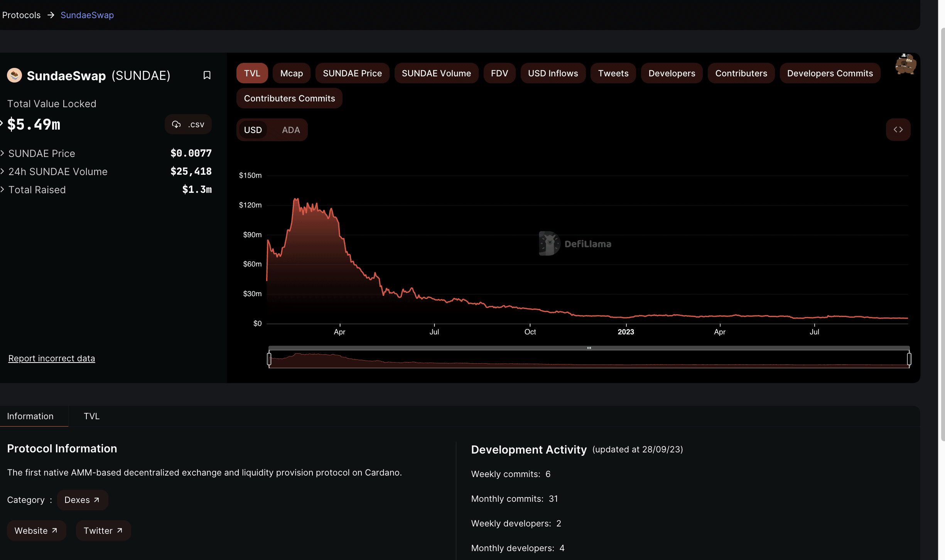This screenshot has width=945, height=560.
Task: Expand the 24h SUNDAE Volume row
Action: [57, 172]
